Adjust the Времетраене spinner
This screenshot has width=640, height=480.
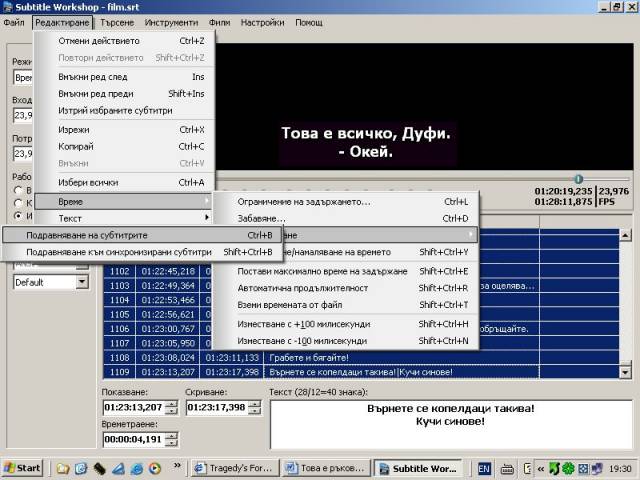click(172, 439)
